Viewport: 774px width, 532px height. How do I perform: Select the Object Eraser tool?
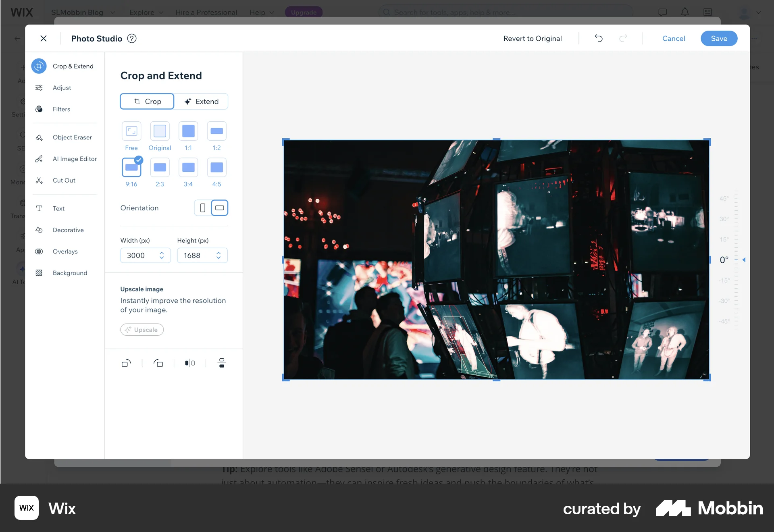point(72,137)
